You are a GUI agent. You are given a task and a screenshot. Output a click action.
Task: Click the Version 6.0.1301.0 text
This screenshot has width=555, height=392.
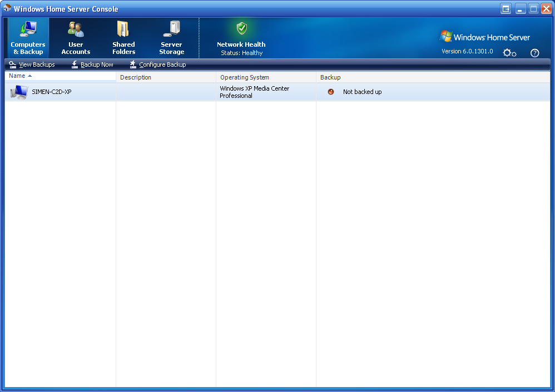click(467, 51)
